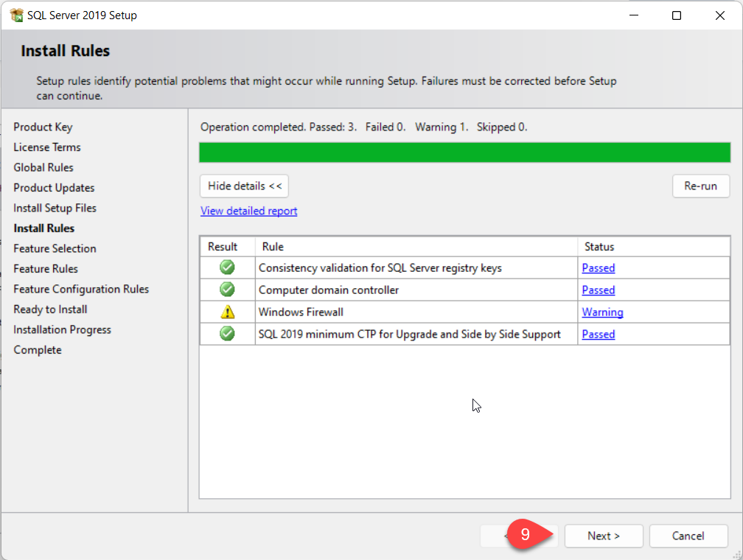This screenshot has width=743, height=560.
Task: Select Feature Selection step in sidebar
Action: click(55, 249)
